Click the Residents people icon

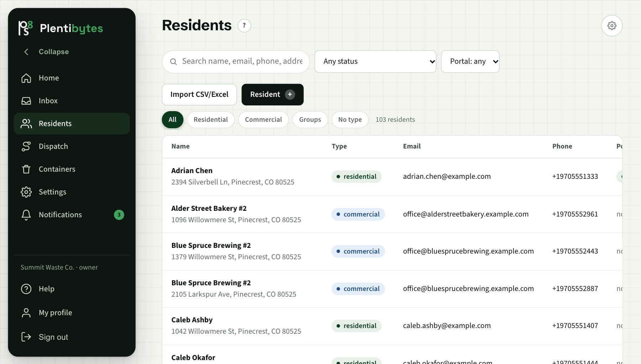[26, 124]
